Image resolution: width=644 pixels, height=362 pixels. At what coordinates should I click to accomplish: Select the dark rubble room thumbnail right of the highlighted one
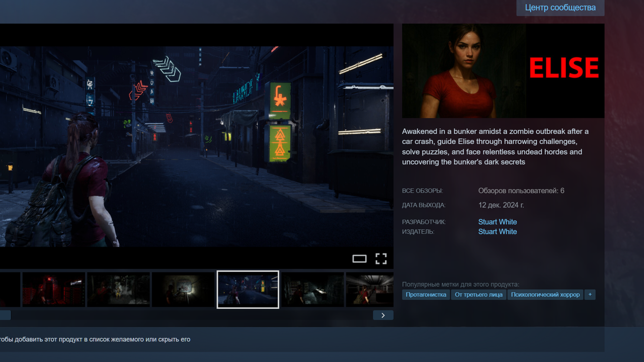click(x=312, y=290)
